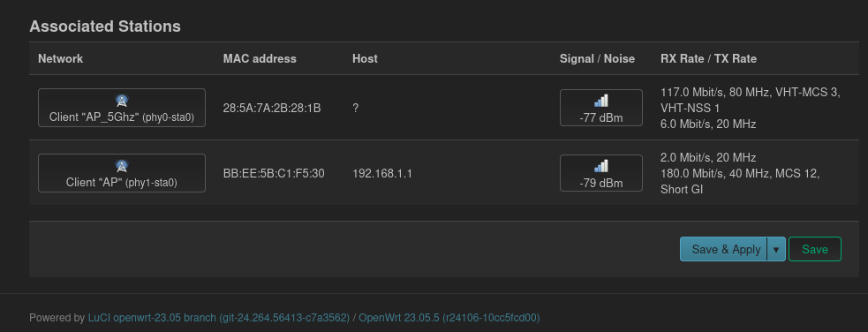This screenshot has width=868, height=332.
Task: Click MAC address 28:5A:7A:2B:28:1B
Action: (x=272, y=108)
